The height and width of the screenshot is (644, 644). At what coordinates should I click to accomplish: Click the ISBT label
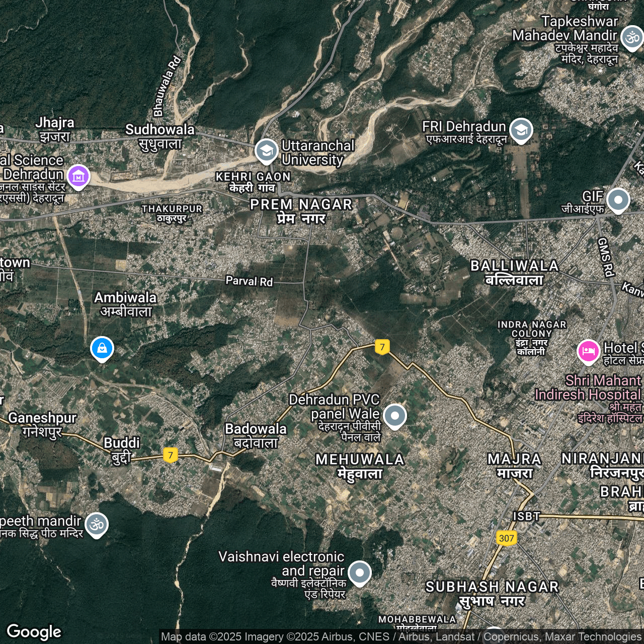click(526, 516)
